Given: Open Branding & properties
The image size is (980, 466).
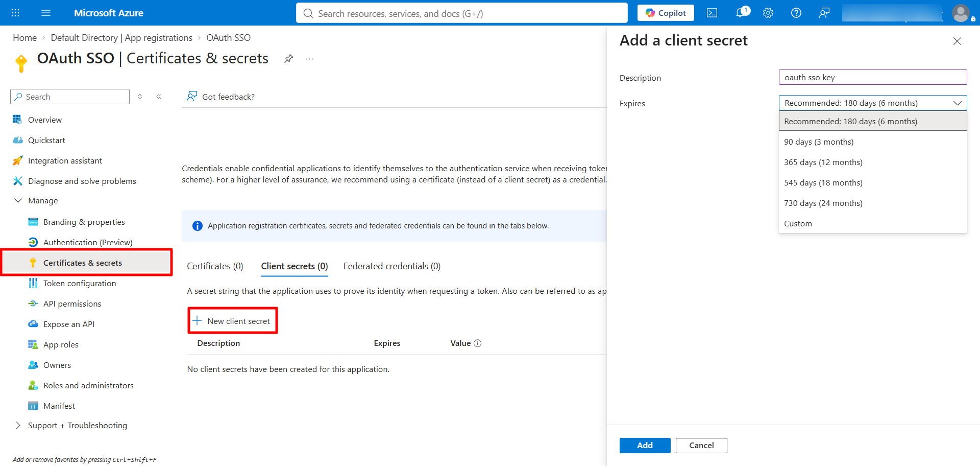Looking at the screenshot, I should [x=84, y=222].
